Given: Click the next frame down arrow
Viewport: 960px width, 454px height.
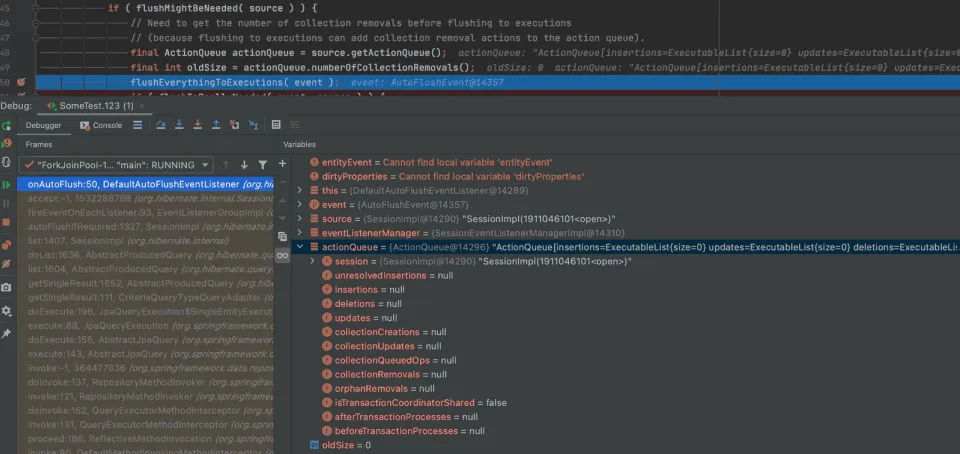Looking at the screenshot, I should click(x=244, y=165).
